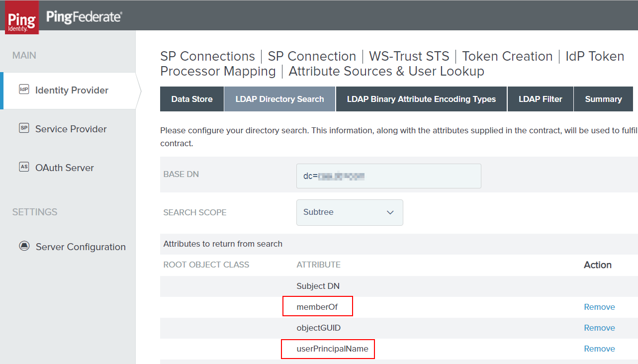
Task: Click the Token Creation breadcrumb
Action: 507,56
